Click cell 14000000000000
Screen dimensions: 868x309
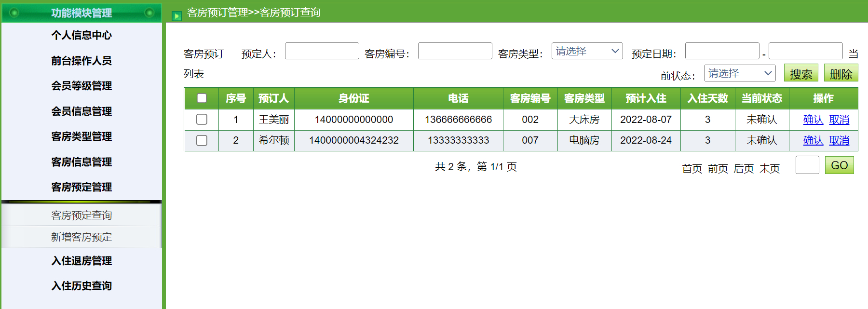click(x=353, y=120)
